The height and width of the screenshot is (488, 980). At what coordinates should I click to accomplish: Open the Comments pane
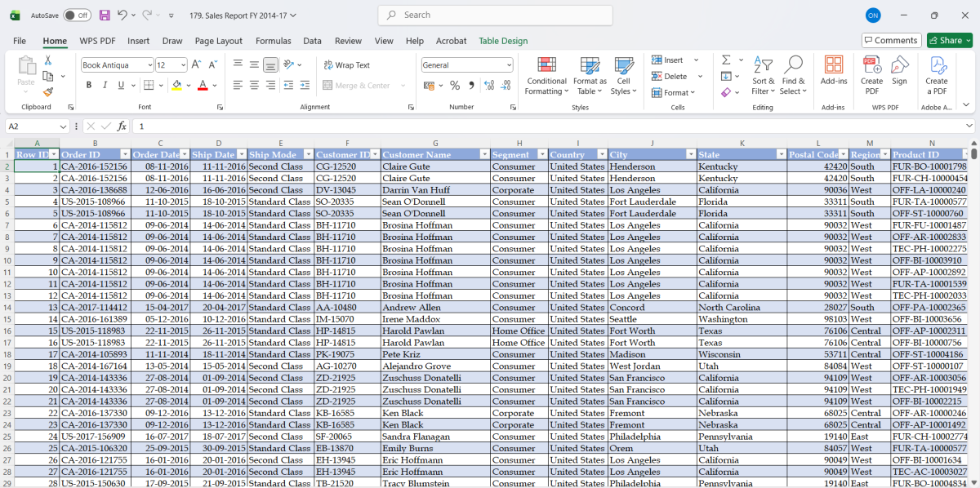pyautogui.click(x=891, y=41)
